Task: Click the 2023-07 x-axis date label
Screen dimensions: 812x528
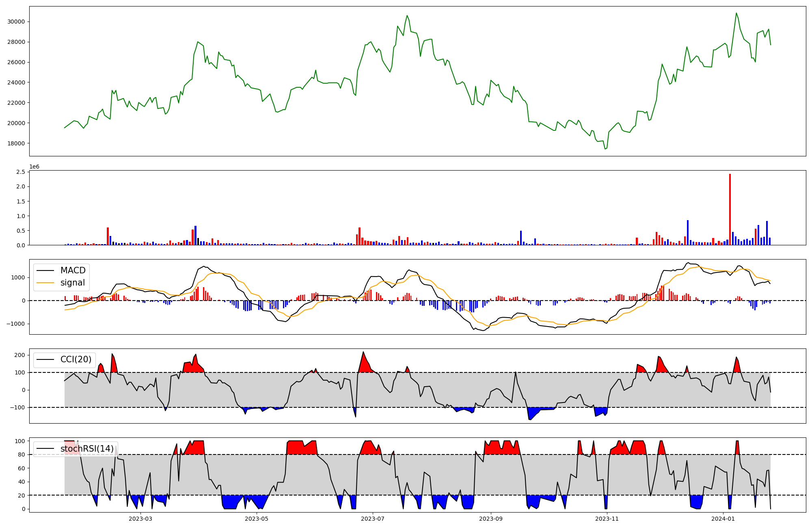Action: [x=373, y=519]
